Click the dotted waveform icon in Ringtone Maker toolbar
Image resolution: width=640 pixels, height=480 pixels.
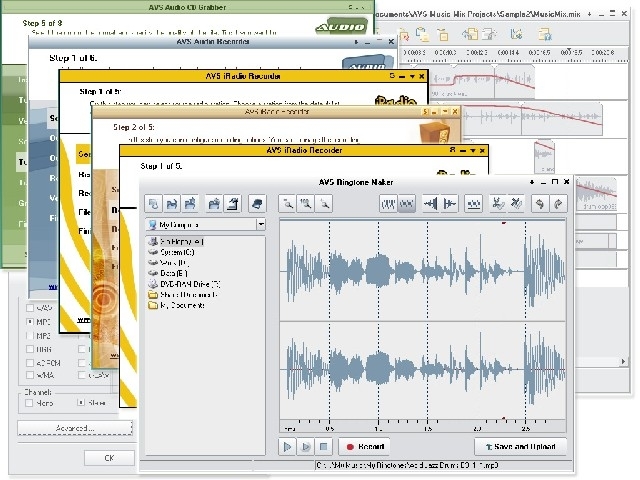473,203
